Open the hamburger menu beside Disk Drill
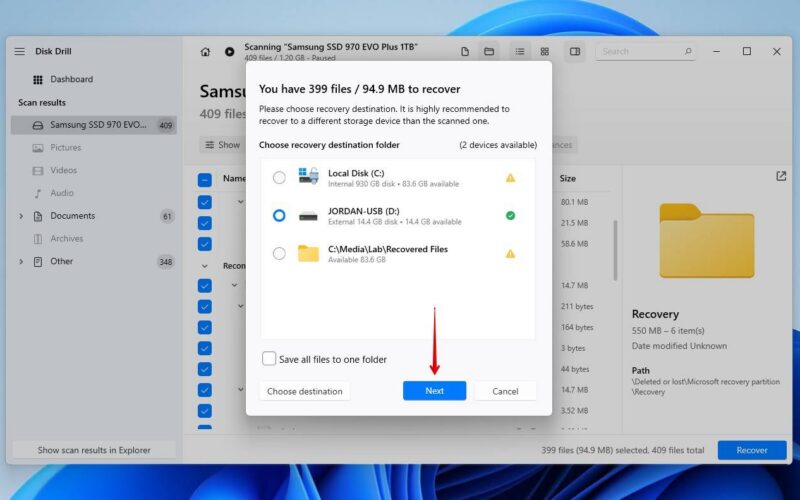 [x=19, y=52]
